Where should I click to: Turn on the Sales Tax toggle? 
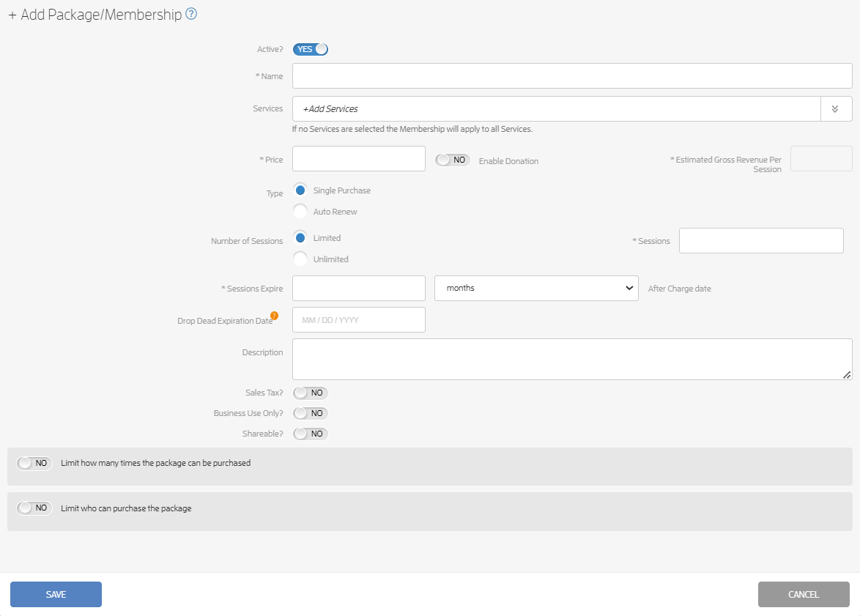click(x=311, y=393)
